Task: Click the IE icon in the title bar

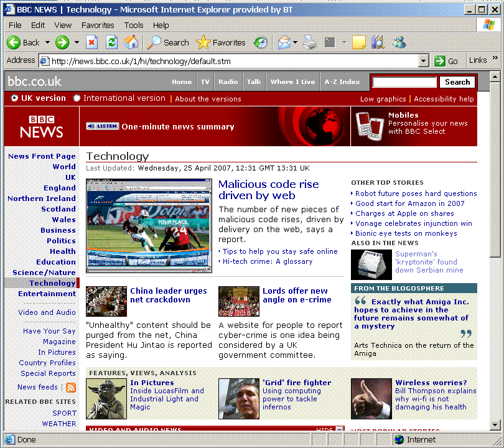Action: click(9, 9)
